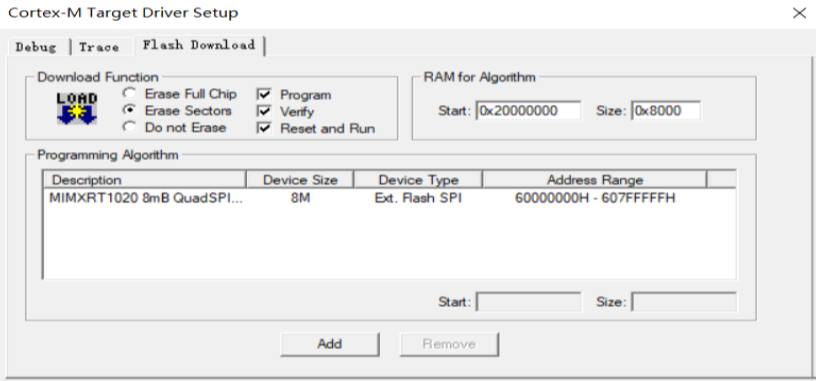The height and width of the screenshot is (381, 816).
Task: Uncheck the Reset and Run checkbox
Action: coord(265,128)
